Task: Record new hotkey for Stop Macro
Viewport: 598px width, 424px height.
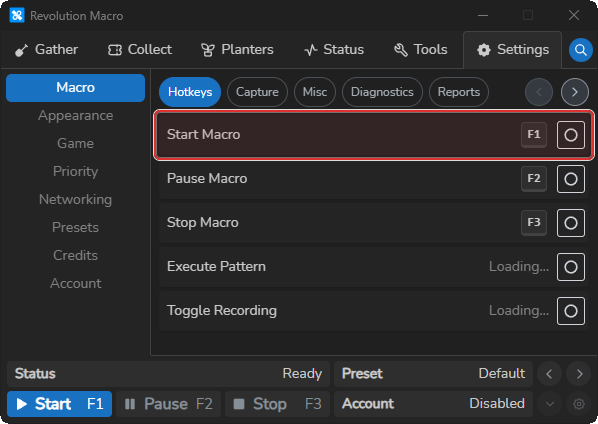Action: [x=571, y=223]
